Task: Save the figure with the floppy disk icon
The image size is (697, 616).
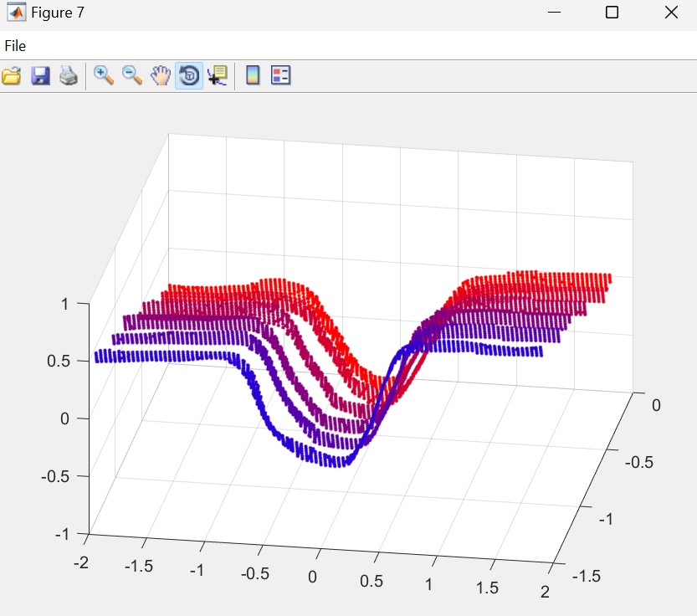Action: click(x=40, y=76)
